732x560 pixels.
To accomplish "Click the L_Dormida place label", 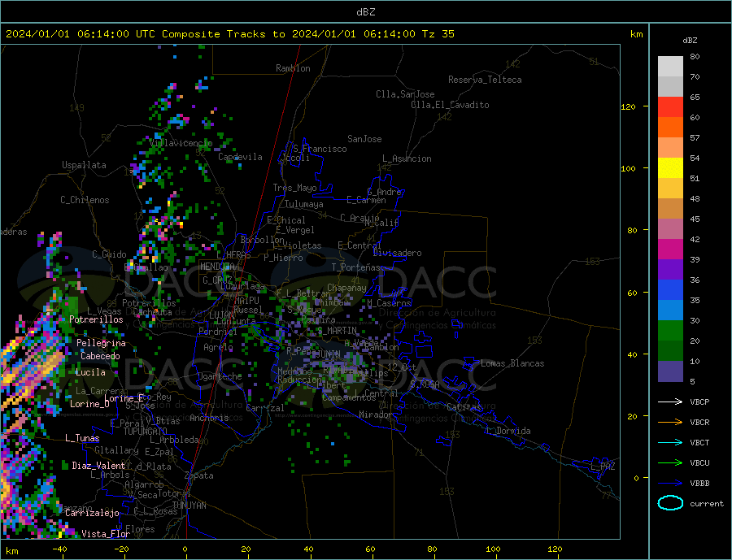I will tap(509, 431).
